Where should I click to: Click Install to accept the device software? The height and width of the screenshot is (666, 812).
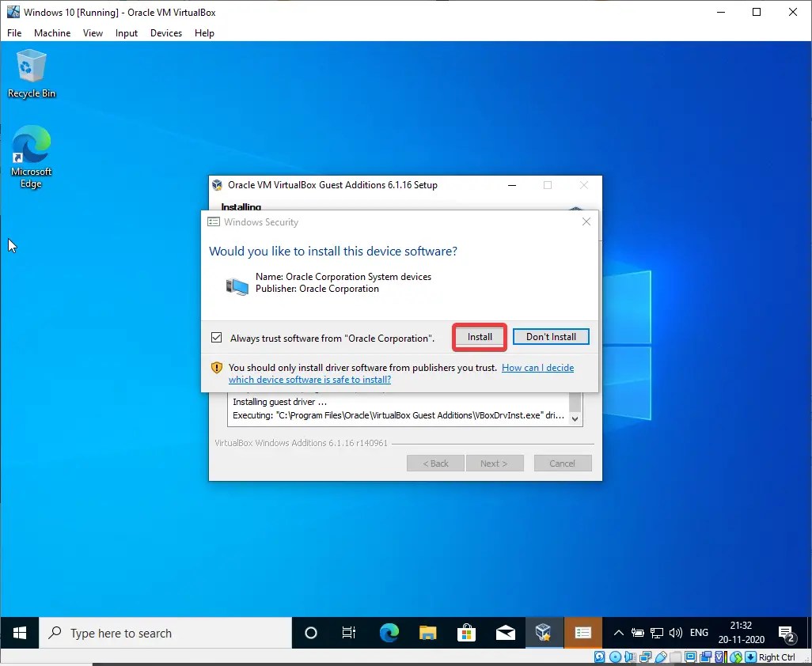(x=479, y=336)
